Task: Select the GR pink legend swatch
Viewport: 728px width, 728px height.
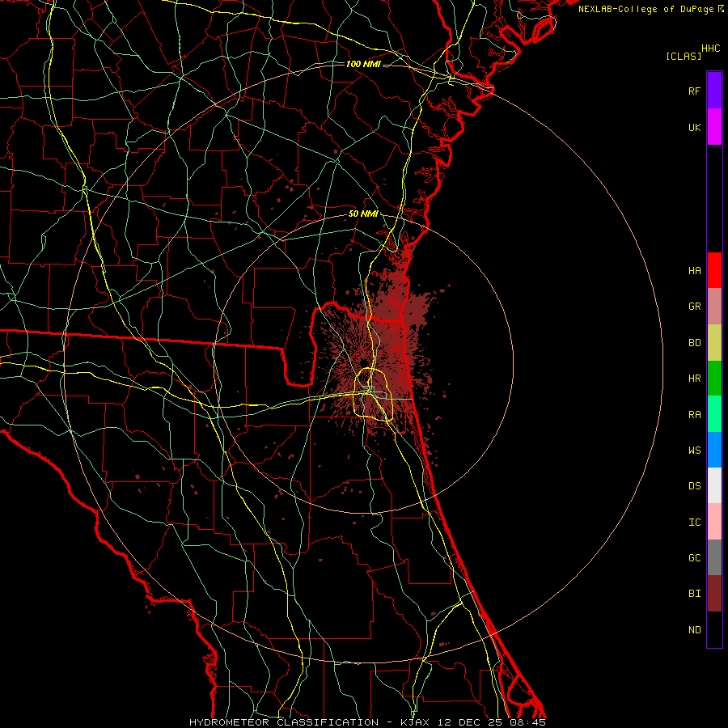Action: point(714,307)
